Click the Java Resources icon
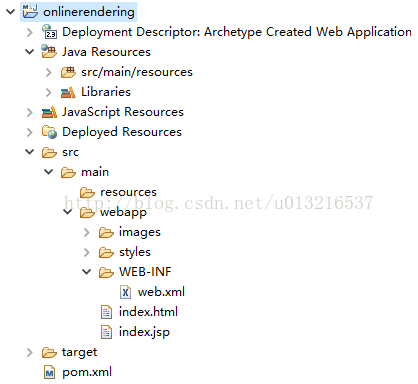This screenshot has height=384, width=418. (x=49, y=51)
